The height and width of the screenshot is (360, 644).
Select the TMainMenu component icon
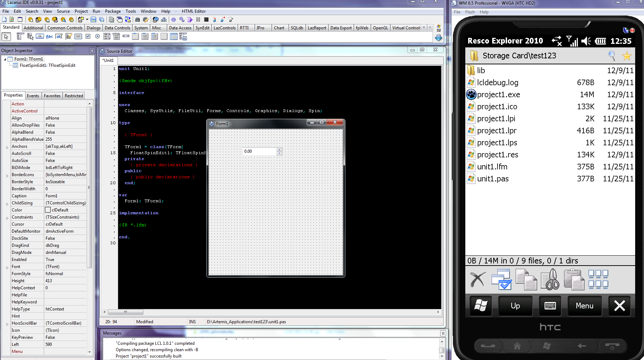click(x=20, y=36)
